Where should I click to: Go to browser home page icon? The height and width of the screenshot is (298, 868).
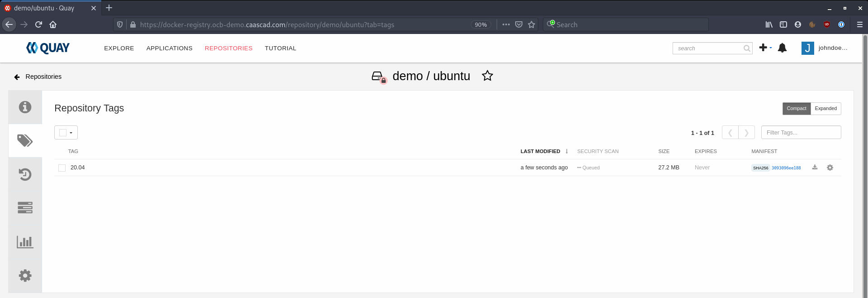point(53,24)
